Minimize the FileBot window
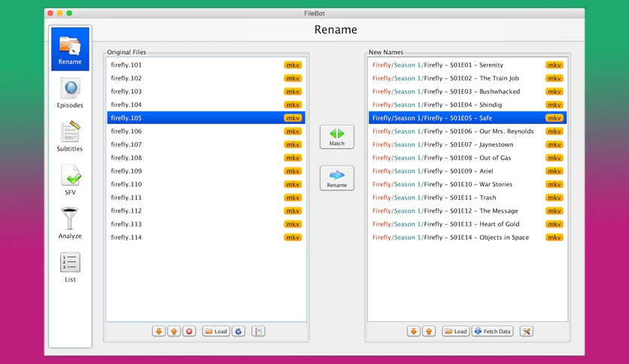 pyautogui.click(x=59, y=14)
